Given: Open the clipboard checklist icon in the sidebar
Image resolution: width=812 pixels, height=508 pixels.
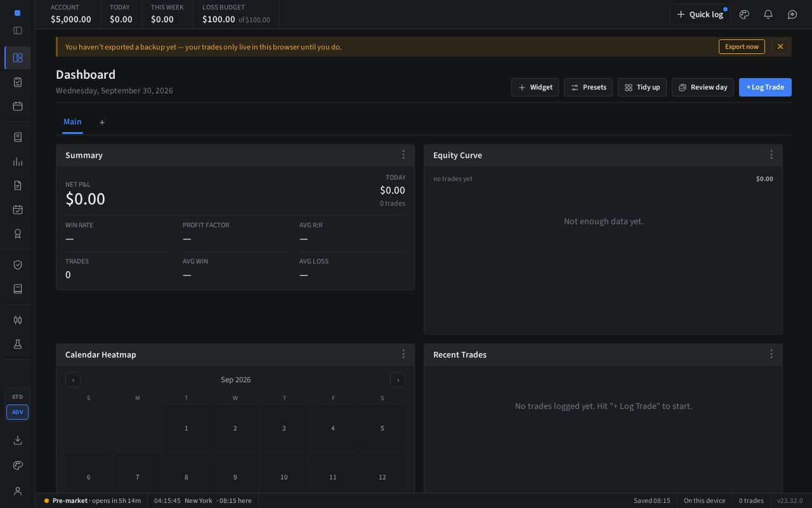Looking at the screenshot, I should [x=18, y=82].
